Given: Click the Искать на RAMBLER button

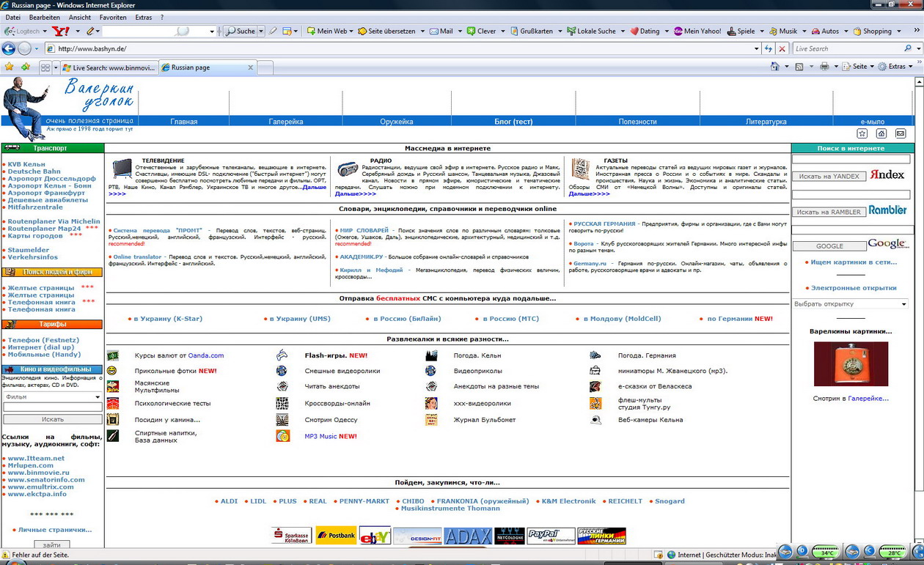Looking at the screenshot, I should click(829, 213).
